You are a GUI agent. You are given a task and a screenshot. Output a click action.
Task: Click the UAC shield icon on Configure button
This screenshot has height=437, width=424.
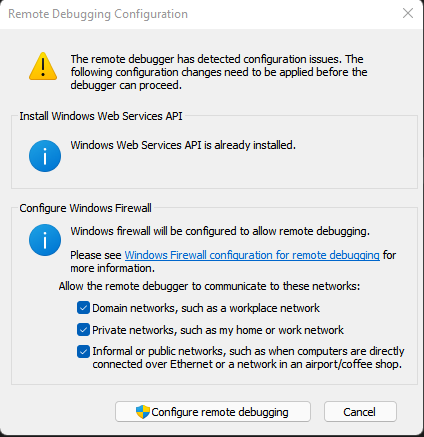(143, 412)
